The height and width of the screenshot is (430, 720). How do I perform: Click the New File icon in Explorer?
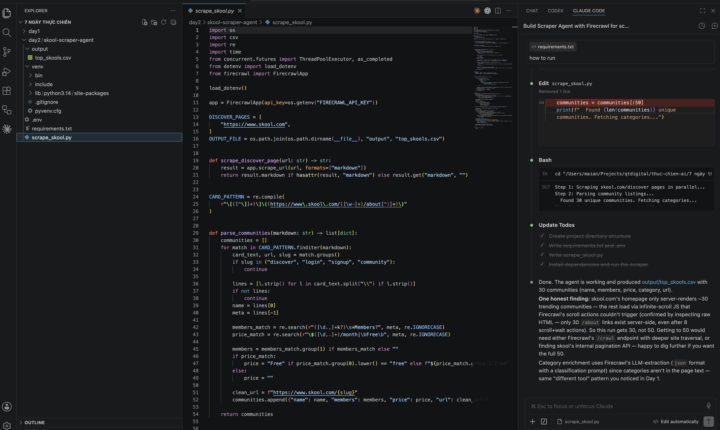[145, 22]
